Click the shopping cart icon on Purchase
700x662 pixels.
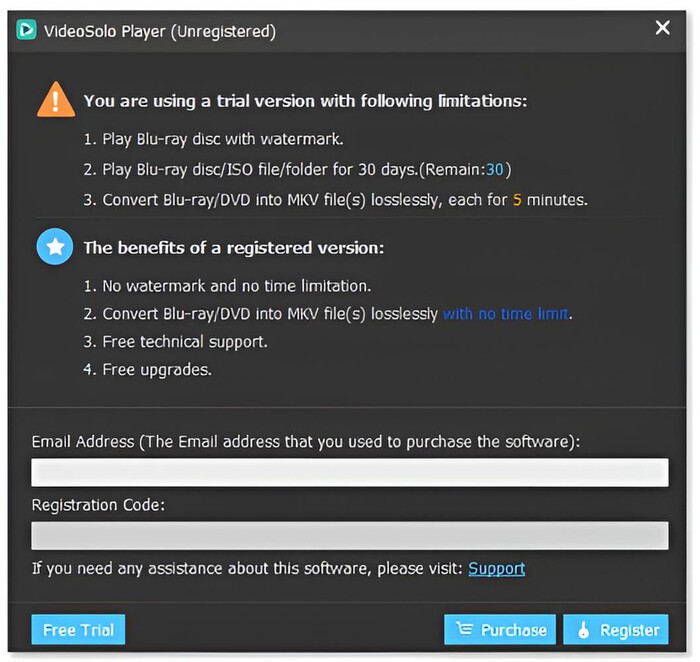coord(463,630)
